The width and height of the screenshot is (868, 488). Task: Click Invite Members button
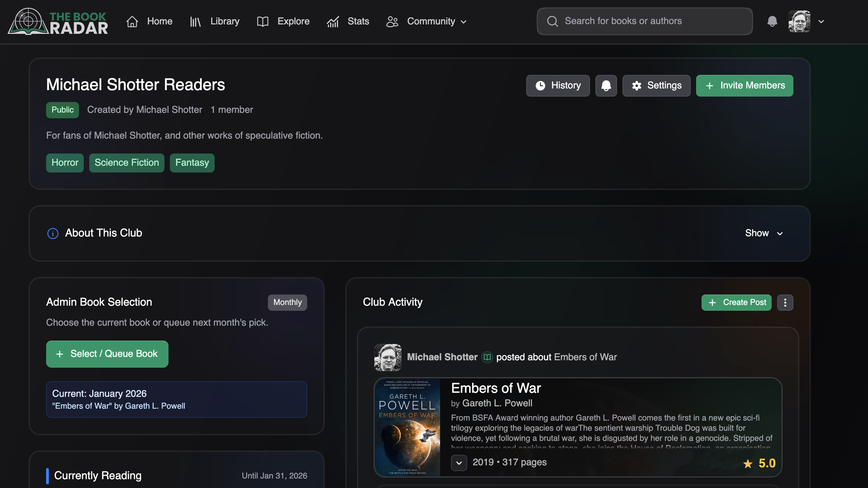[744, 86]
